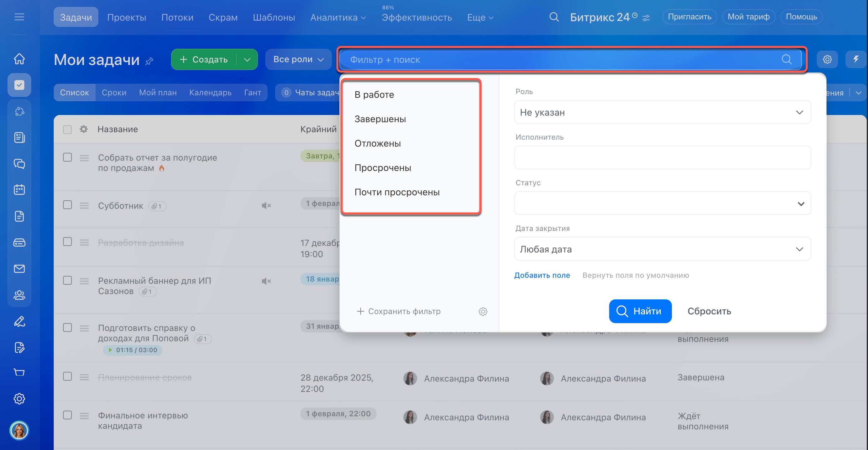Tick the checkbox next to Субботник task
Screen dimensions: 868x450
67,205
